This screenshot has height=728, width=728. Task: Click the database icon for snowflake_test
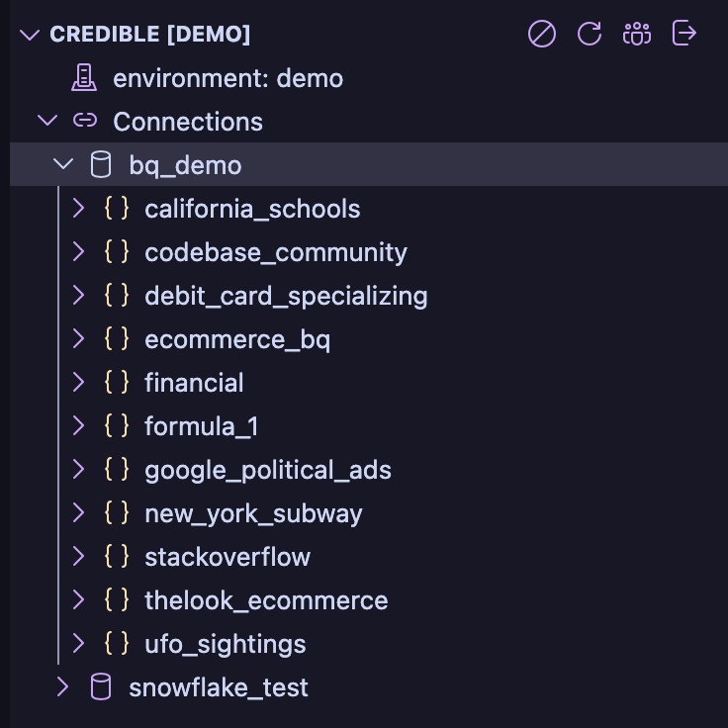tap(101, 686)
